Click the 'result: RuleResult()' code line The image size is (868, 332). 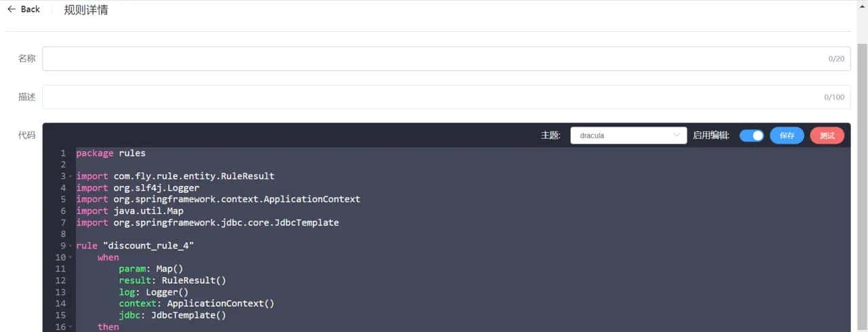click(172, 281)
